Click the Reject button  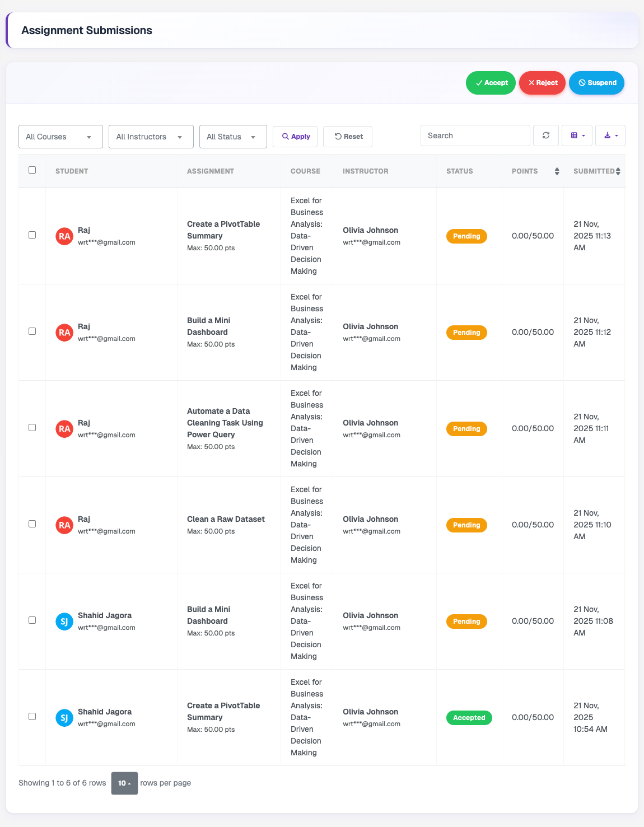pyautogui.click(x=542, y=83)
